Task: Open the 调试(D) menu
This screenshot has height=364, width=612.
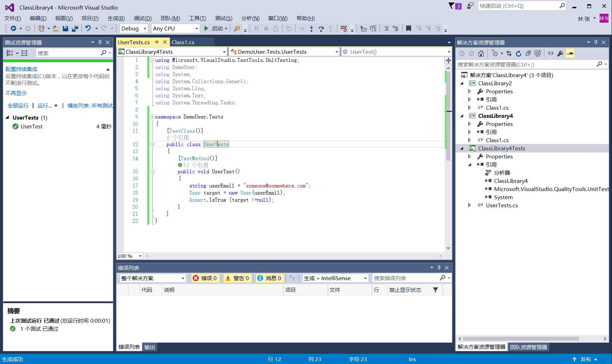Action: coord(143,18)
